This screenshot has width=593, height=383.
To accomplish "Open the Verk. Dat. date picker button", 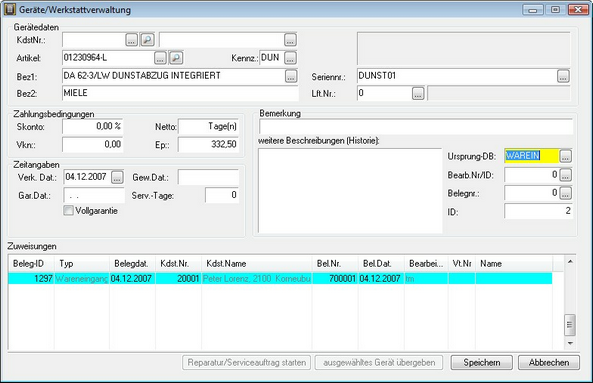I will tap(117, 177).
